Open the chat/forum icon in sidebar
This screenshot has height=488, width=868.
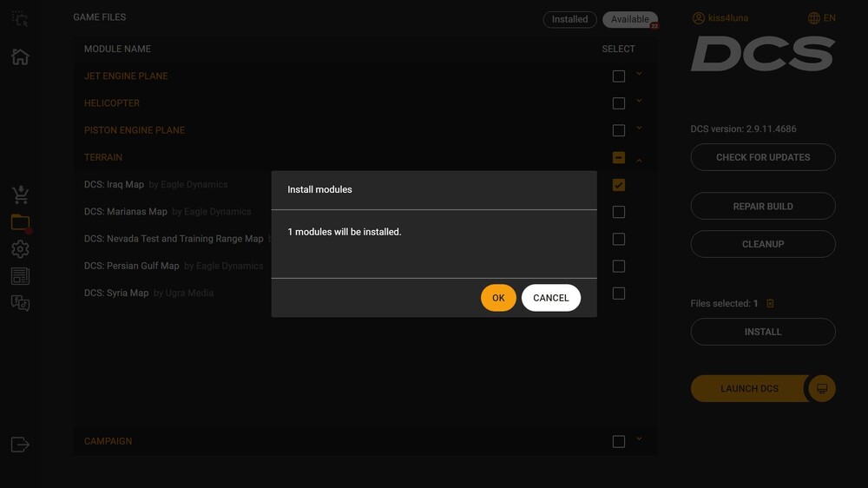coord(21,303)
